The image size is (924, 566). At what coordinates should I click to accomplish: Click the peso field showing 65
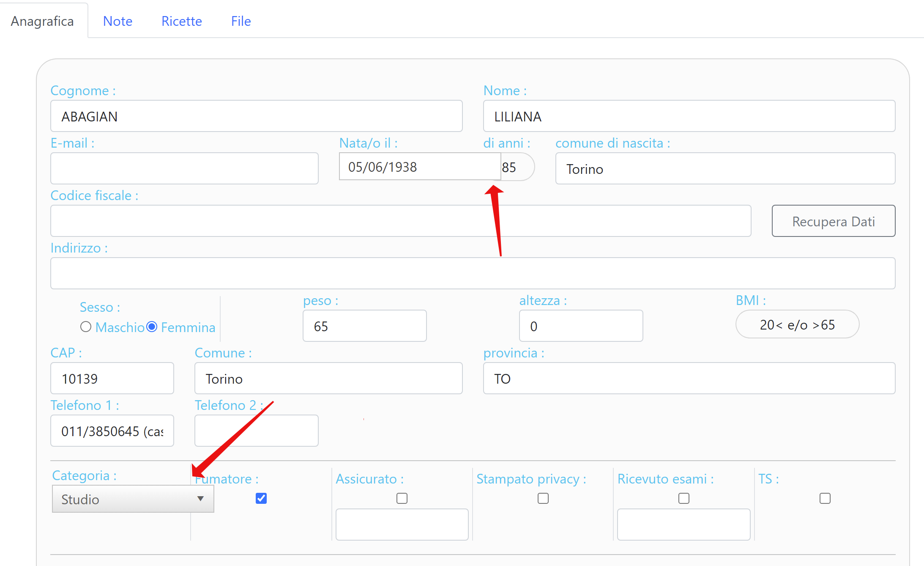[364, 326]
